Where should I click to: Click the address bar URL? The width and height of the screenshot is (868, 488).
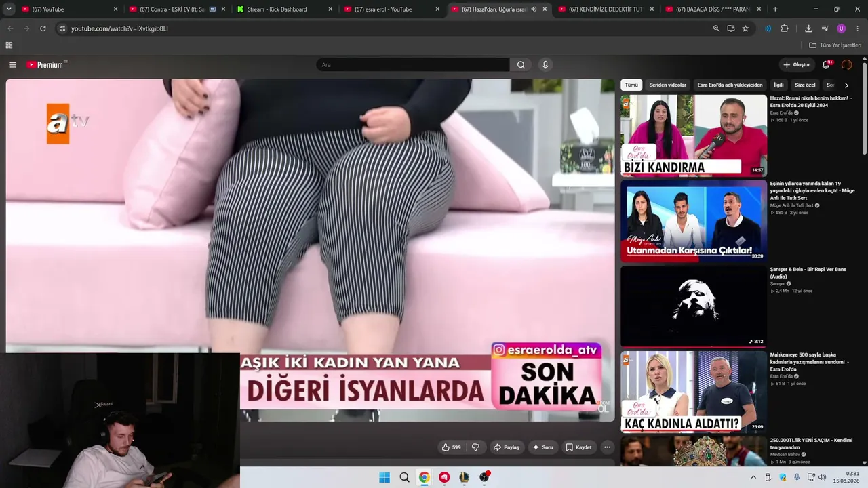[119, 28]
